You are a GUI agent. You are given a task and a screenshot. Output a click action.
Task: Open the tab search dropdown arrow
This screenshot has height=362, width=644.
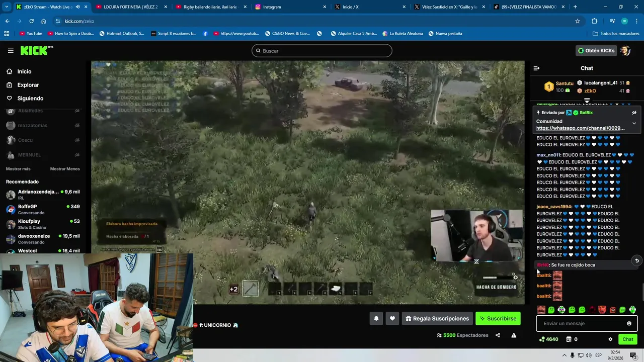pos(7,7)
